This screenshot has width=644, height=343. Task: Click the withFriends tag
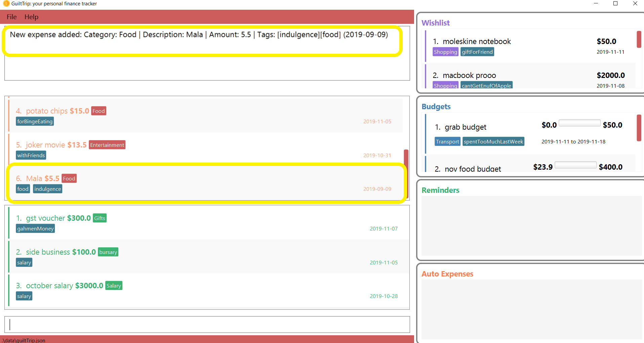[31, 156]
